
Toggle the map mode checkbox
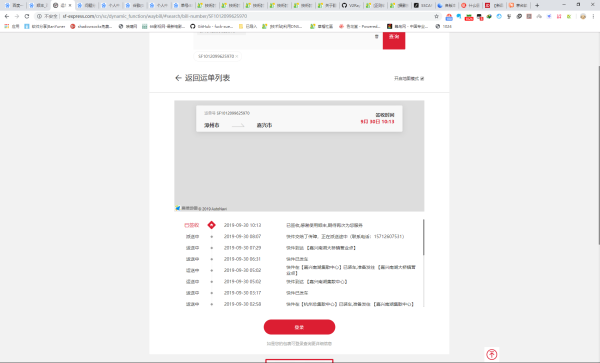click(422, 78)
